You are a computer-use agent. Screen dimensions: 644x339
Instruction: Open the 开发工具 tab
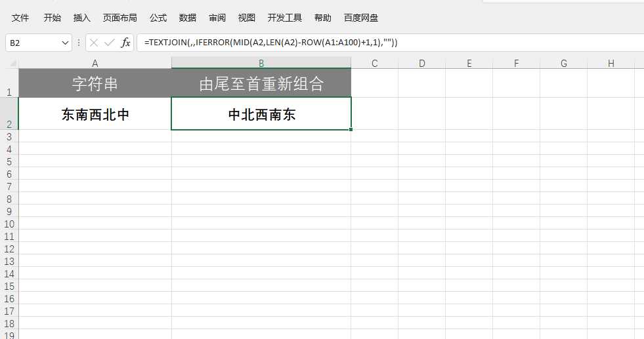[x=285, y=18]
